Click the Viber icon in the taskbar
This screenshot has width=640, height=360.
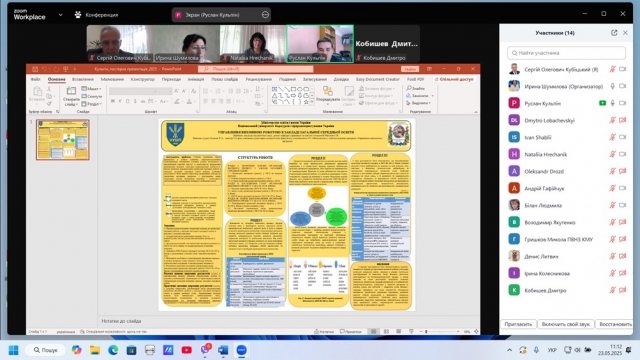click(205, 350)
